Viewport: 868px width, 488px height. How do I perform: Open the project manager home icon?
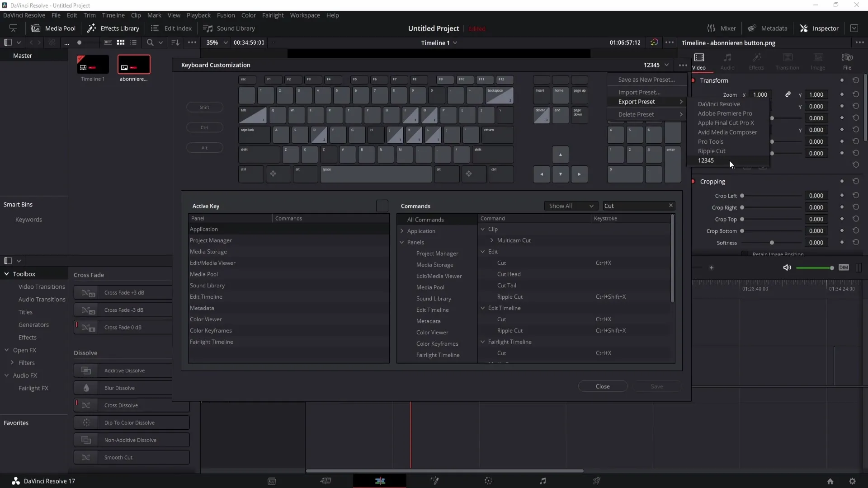click(x=830, y=481)
